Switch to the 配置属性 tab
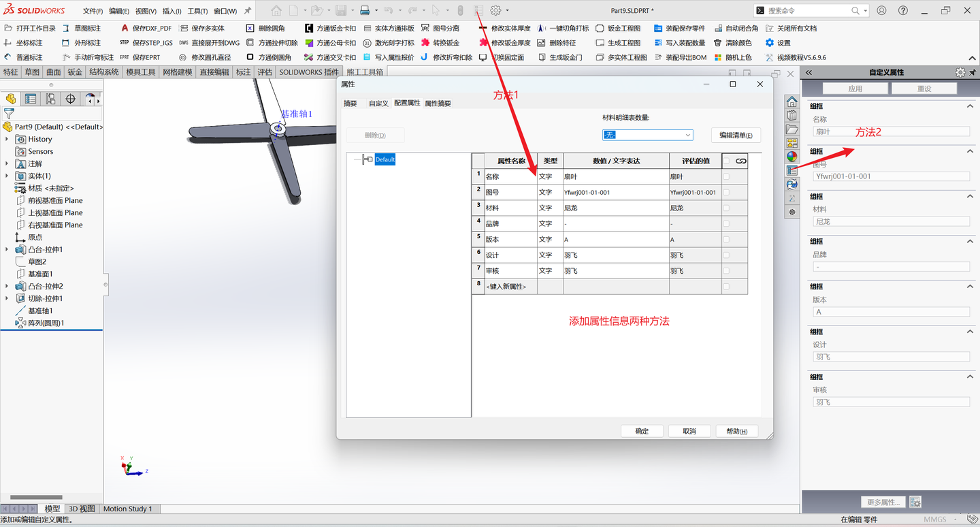Screen dimensions: 980x527 pos(408,103)
